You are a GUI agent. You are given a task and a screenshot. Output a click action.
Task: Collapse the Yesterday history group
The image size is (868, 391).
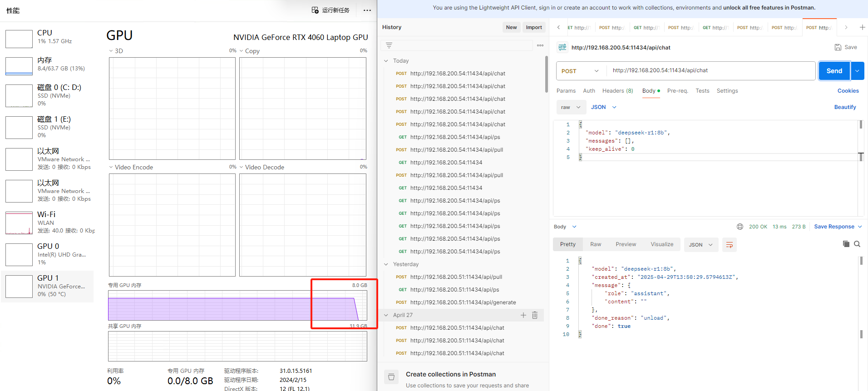386,264
